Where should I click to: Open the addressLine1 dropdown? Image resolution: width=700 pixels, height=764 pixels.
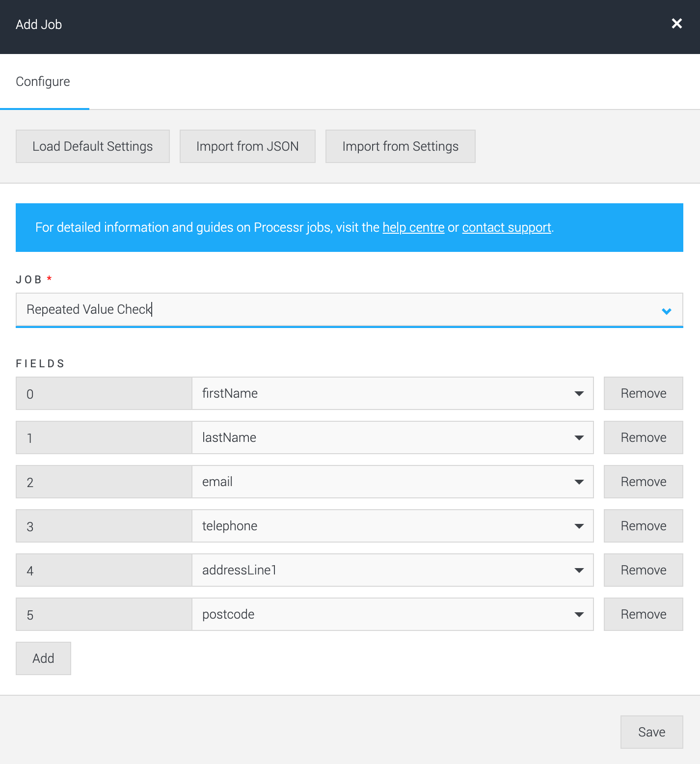(580, 570)
